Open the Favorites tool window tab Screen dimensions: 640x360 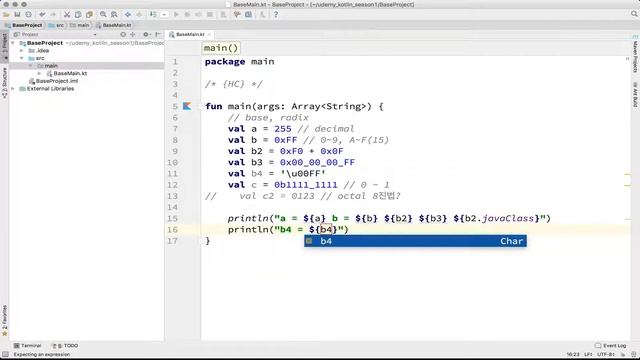[4, 320]
